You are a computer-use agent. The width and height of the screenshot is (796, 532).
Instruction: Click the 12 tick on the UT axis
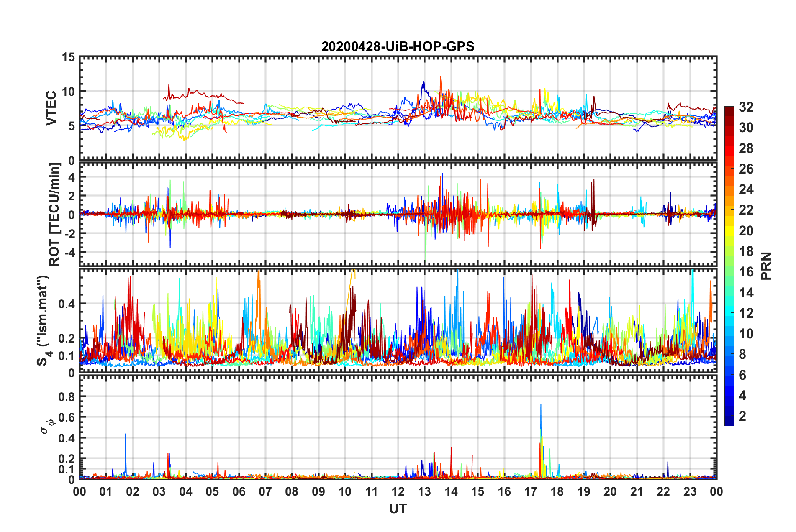click(x=398, y=491)
